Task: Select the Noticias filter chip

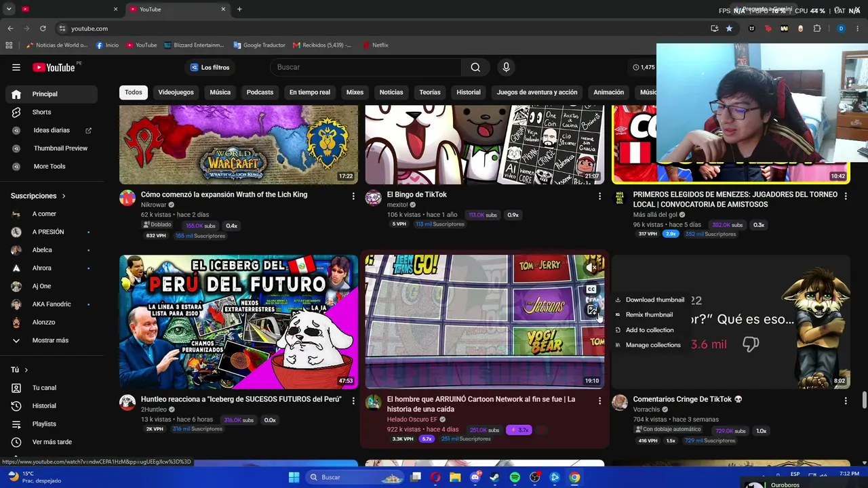Action: click(x=391, y=92)
